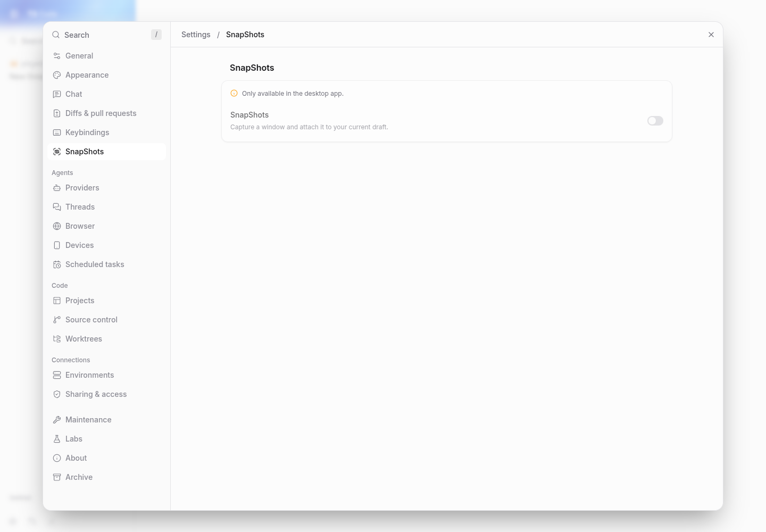Screen dimensions: 766x532
Task: Click the SnapShots capture icon in sidebar
Action: pyautogui.click(x=57, y=152)
